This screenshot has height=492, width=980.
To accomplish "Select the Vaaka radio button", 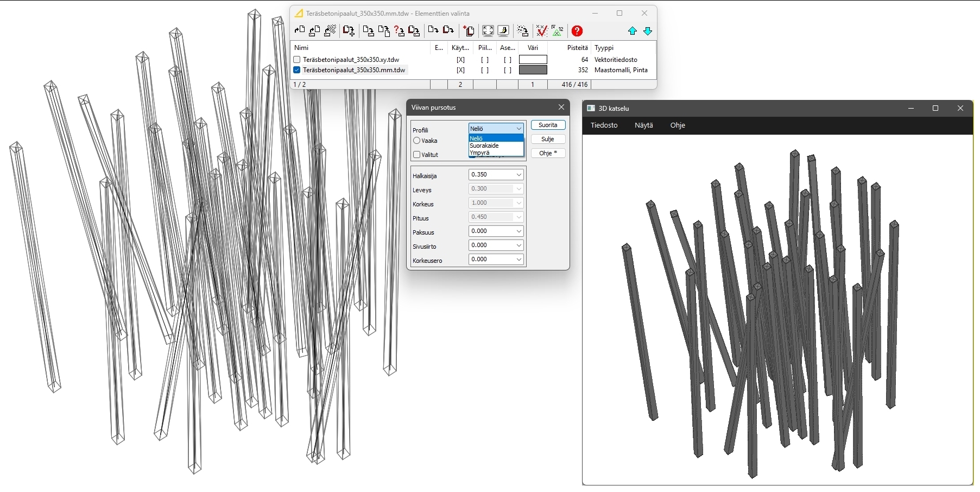I will point(417,141).
